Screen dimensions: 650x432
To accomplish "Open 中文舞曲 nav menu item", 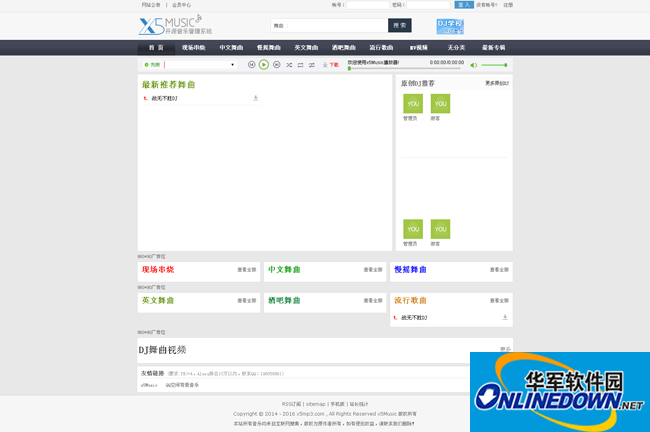I will 231,48.
